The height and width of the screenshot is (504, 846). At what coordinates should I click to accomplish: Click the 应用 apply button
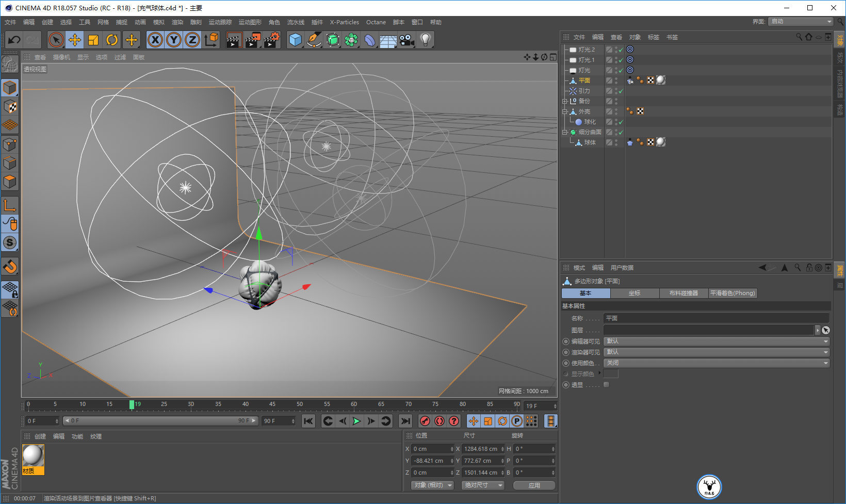point(534,485)
